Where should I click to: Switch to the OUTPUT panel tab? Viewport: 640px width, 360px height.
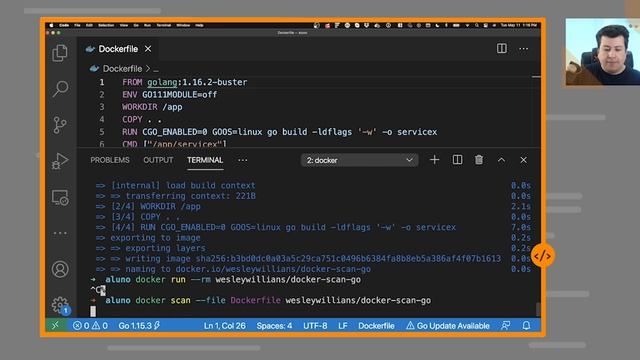pyautogui.click(x=158, y=160)
